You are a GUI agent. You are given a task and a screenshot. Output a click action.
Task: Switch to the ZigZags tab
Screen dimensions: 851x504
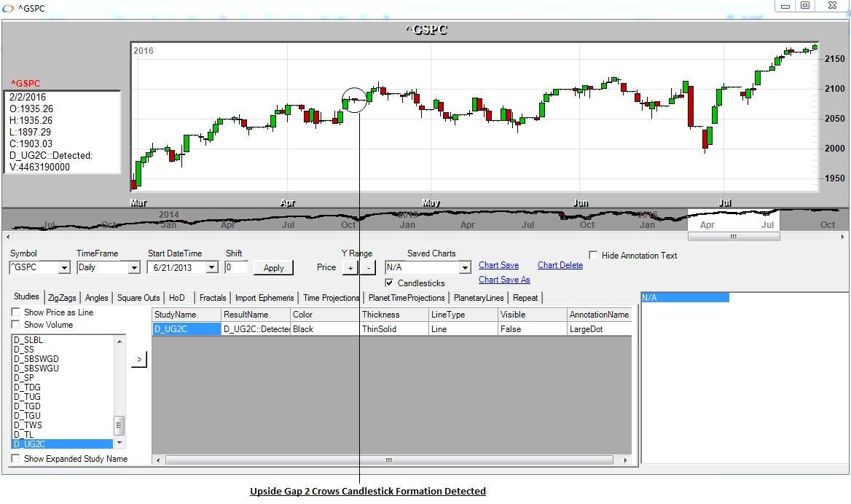(61, 298)
